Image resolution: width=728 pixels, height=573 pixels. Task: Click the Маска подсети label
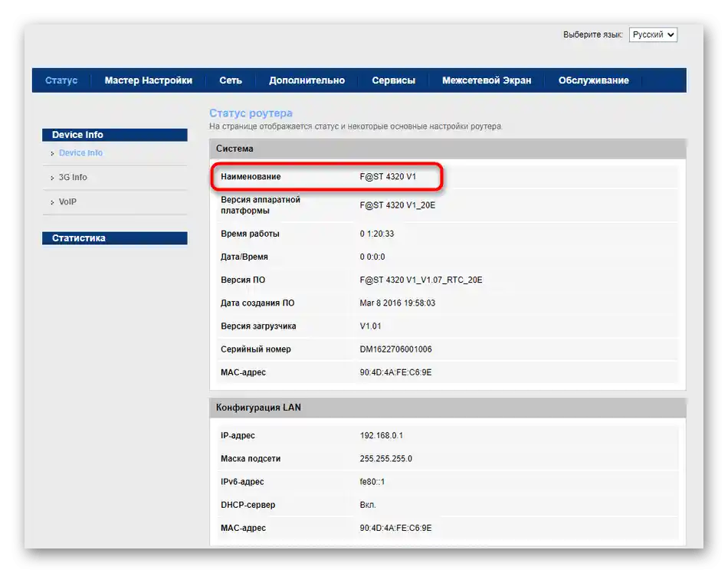point(251,458)
